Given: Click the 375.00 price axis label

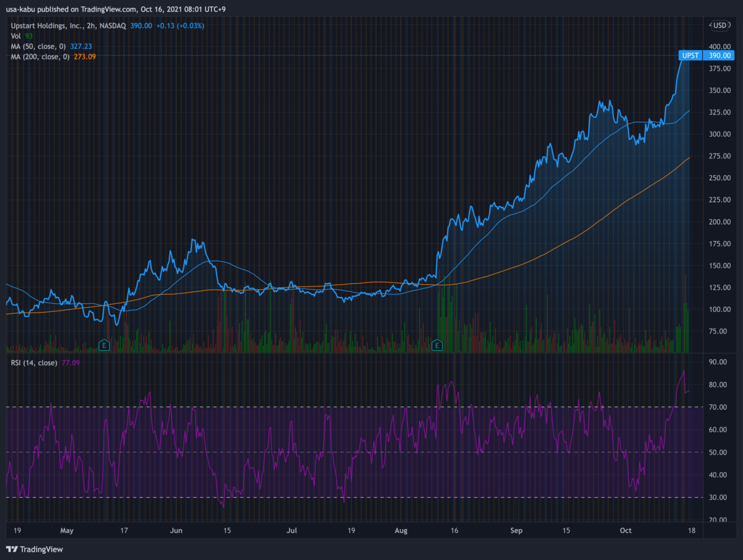Looking at the screenshot, I should [x=721, y=68].
